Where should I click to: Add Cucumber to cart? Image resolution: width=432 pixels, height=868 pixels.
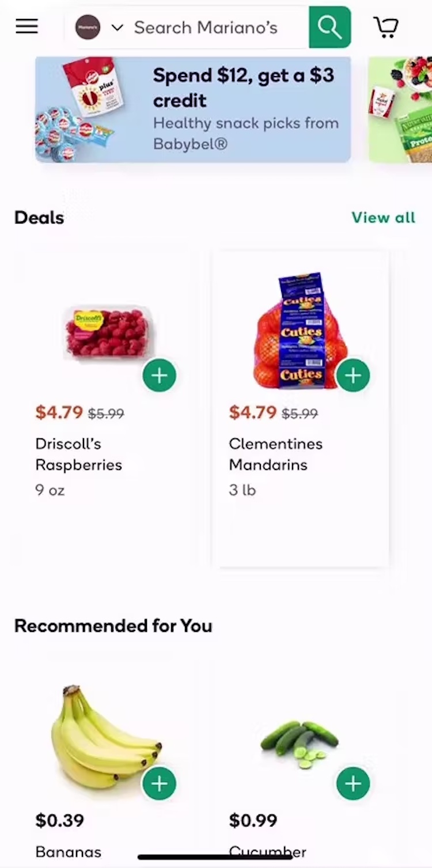(x=353, y=783)
